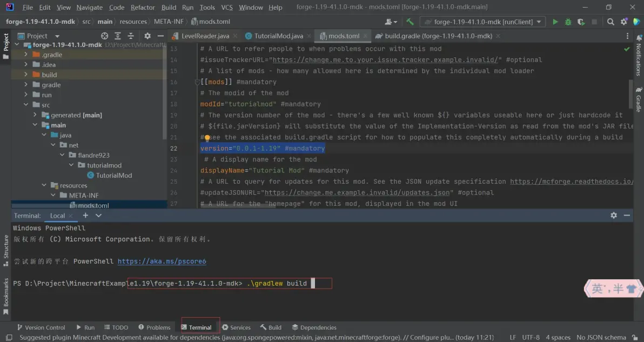Run with coverage using the shield icon
The image size is (644, 342).
[581, 22]
